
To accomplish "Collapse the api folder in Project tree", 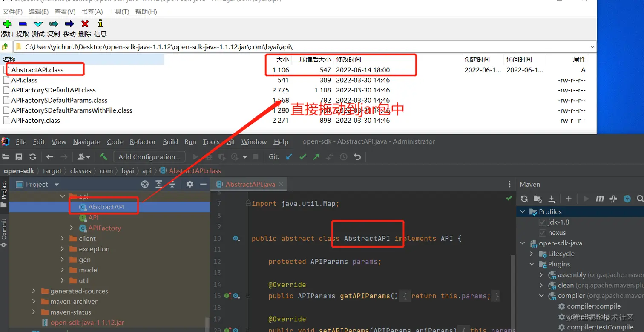I will 63,196.
